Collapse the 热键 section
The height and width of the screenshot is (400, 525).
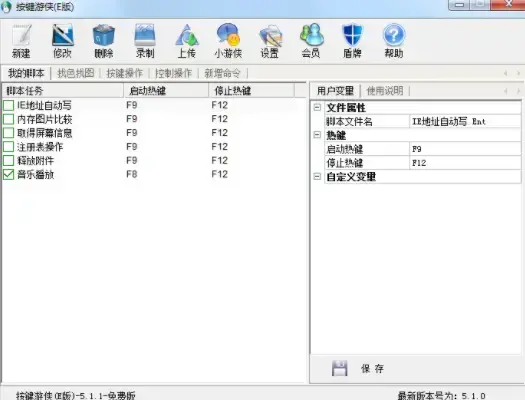tap(317, 135)
